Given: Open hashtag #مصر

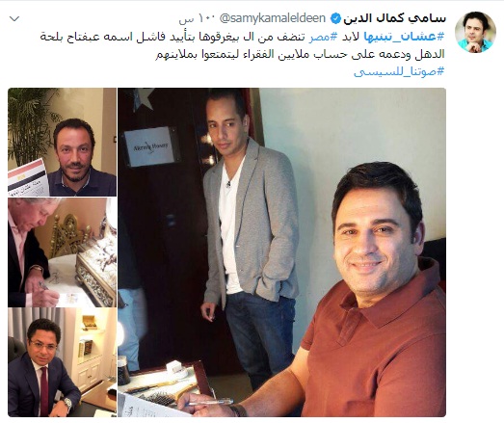Looking at the screenshot, I should 324,37.
